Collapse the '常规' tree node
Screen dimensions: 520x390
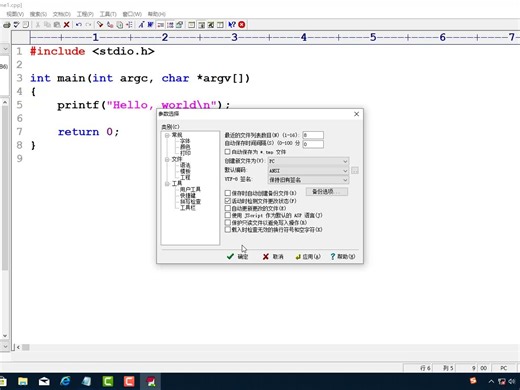click(167, 135)
